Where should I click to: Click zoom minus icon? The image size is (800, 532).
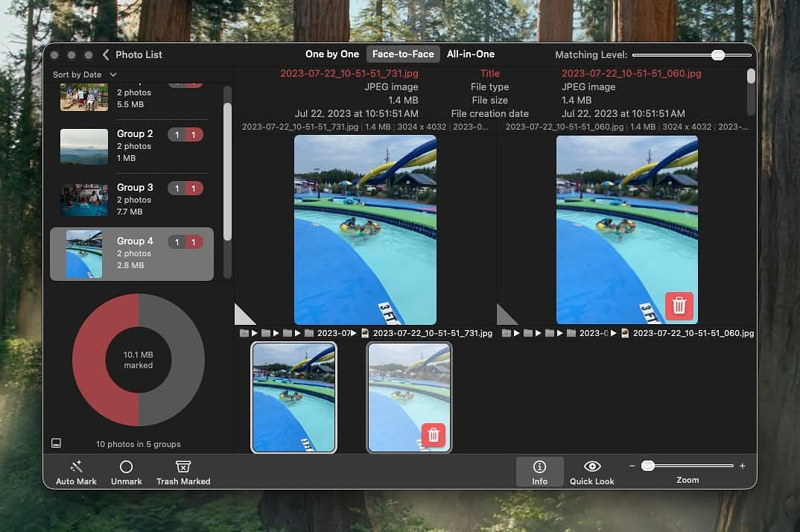tap(632, 466)
